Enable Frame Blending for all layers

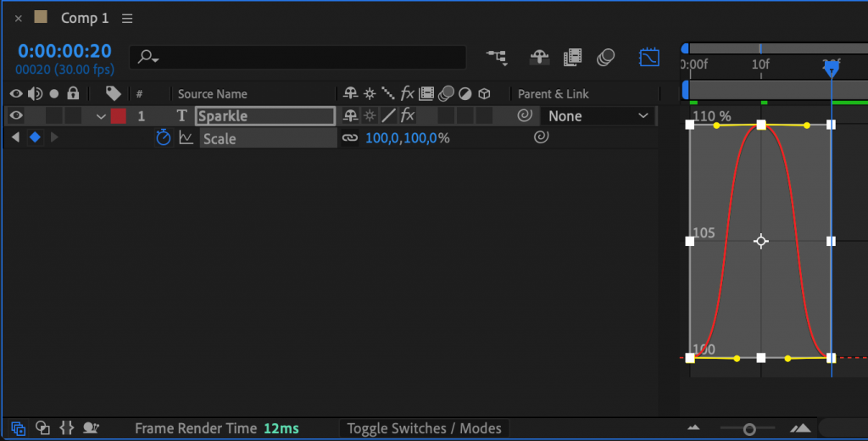point(574,58)
